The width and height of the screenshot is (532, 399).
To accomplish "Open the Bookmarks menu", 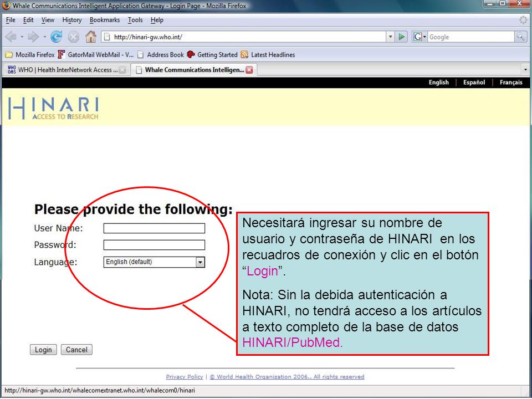I will (x=105, y=20).
